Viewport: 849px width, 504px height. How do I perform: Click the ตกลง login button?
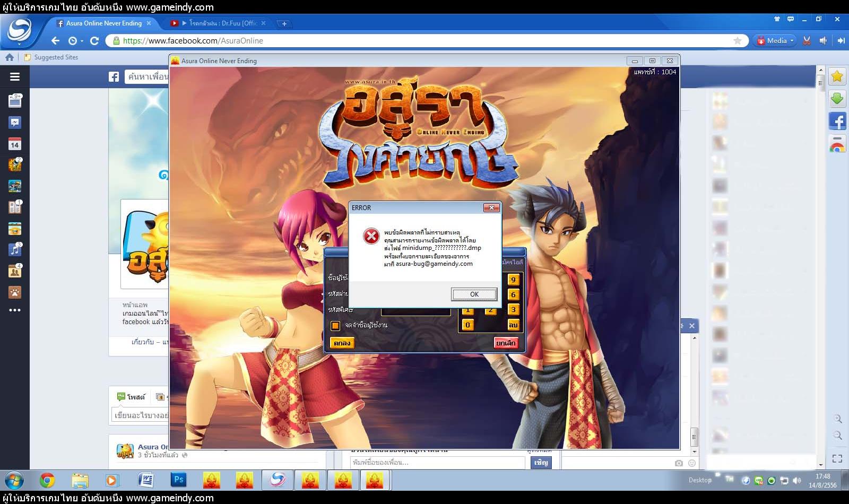click(x=342, y=343)
